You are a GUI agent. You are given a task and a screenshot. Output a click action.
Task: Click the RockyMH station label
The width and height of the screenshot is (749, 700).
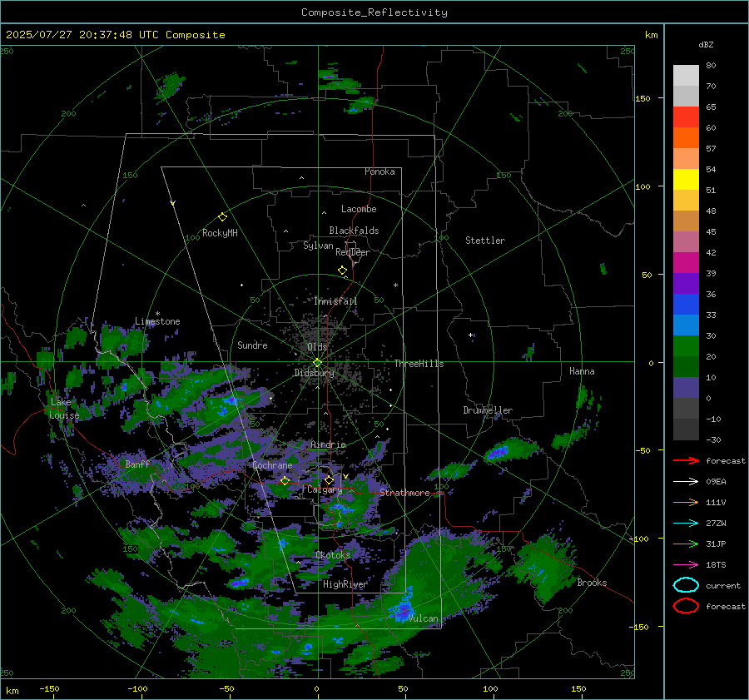click(220, 233)
